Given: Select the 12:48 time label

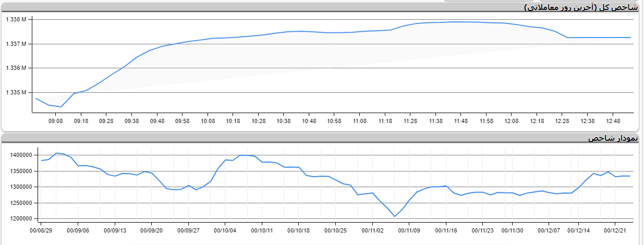Looking at the screenshot, I should tap(613, 121).
